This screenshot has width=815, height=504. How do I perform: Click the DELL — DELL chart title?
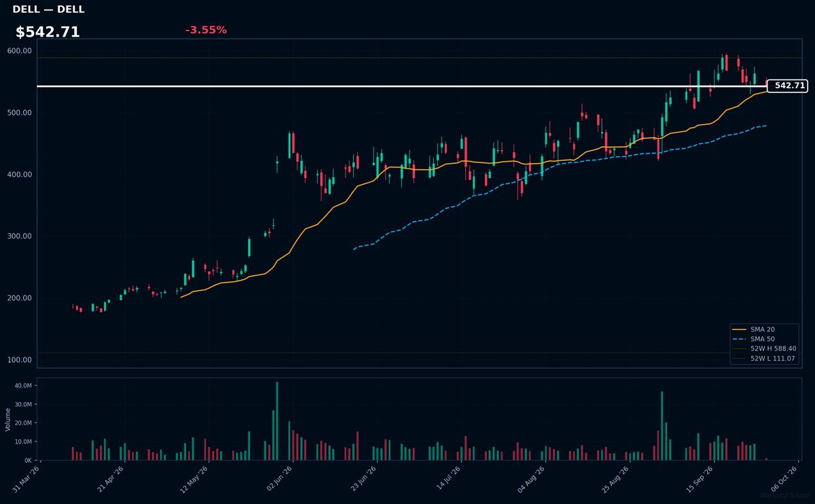(x=48, y=10)
